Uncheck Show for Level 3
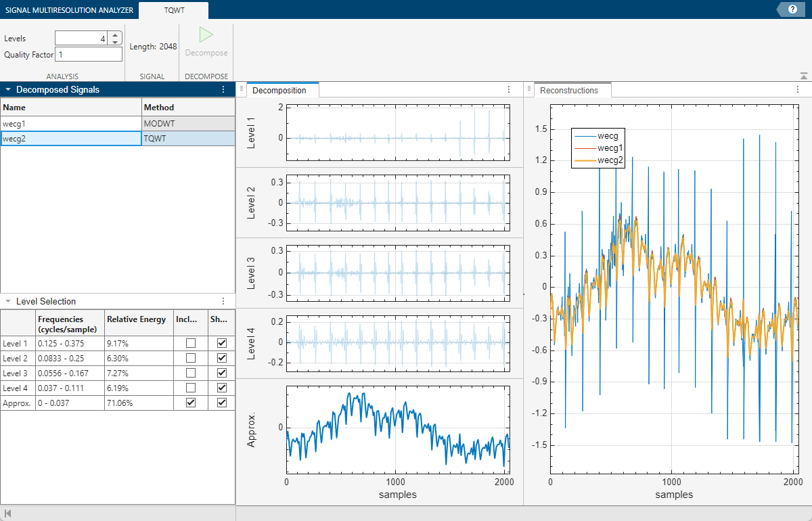 (221, 372)
